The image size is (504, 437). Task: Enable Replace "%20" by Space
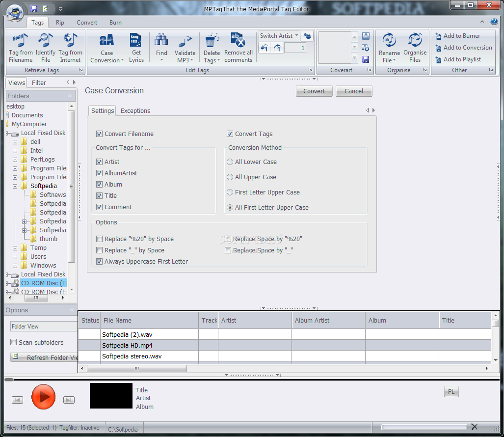click(x=99, y=239)
